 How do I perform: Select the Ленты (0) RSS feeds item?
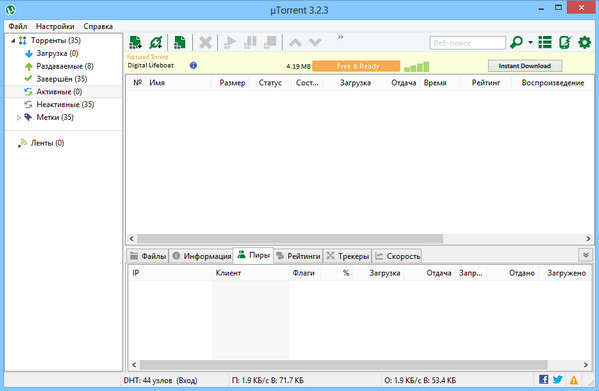[47, 143]
